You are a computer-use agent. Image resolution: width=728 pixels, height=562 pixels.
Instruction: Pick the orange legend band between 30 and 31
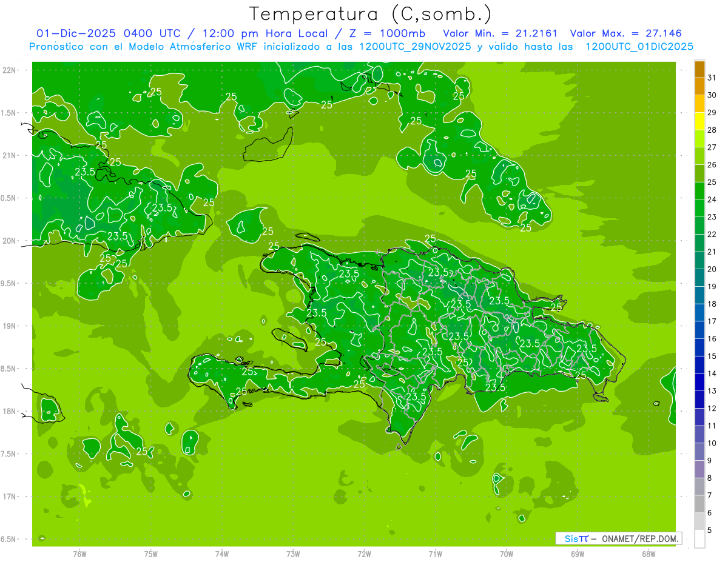click(x=700, y=87)
